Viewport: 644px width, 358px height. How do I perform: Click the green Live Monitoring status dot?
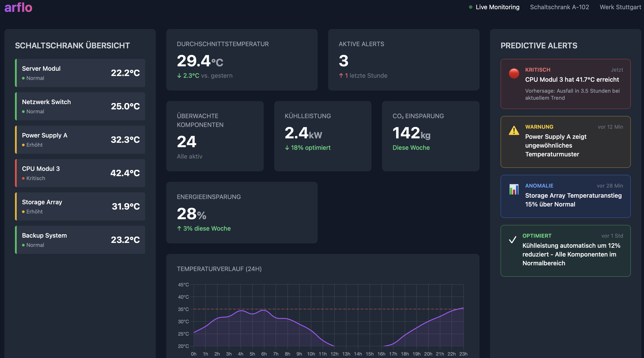click(471, 7)
